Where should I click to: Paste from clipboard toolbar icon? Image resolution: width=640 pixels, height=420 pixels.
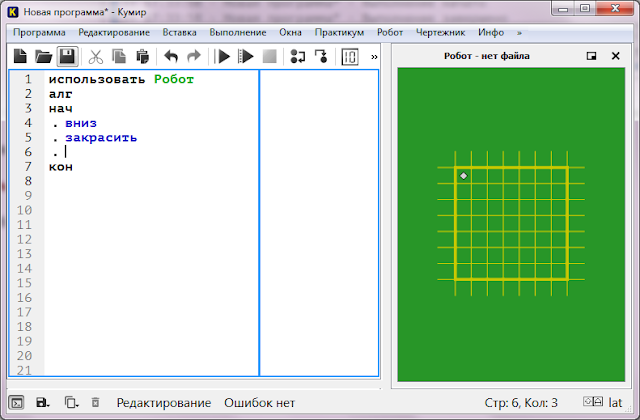tap(142, 56)
